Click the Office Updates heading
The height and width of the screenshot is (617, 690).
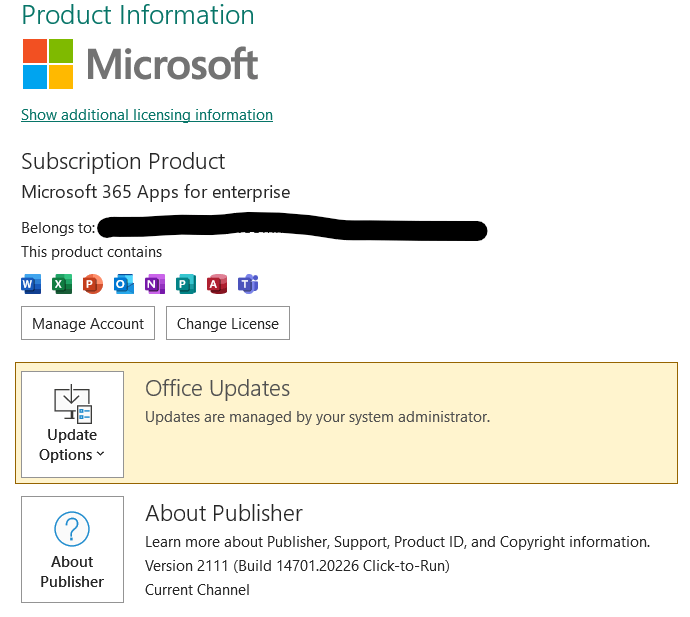pos(217,388)
